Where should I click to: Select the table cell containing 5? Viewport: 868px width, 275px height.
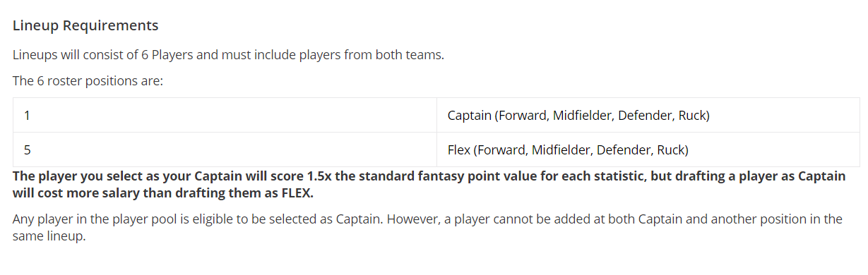tap(225, 149)
